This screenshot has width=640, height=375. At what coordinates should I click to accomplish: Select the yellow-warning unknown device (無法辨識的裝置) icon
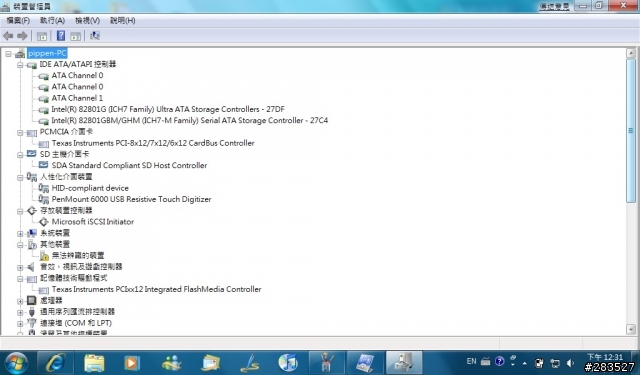point(44,256)
